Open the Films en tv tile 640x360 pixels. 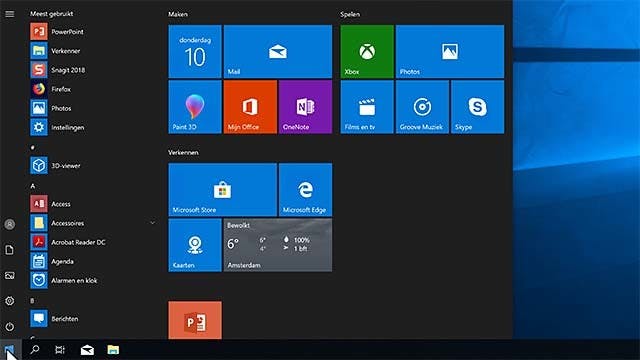coord(367,107)
